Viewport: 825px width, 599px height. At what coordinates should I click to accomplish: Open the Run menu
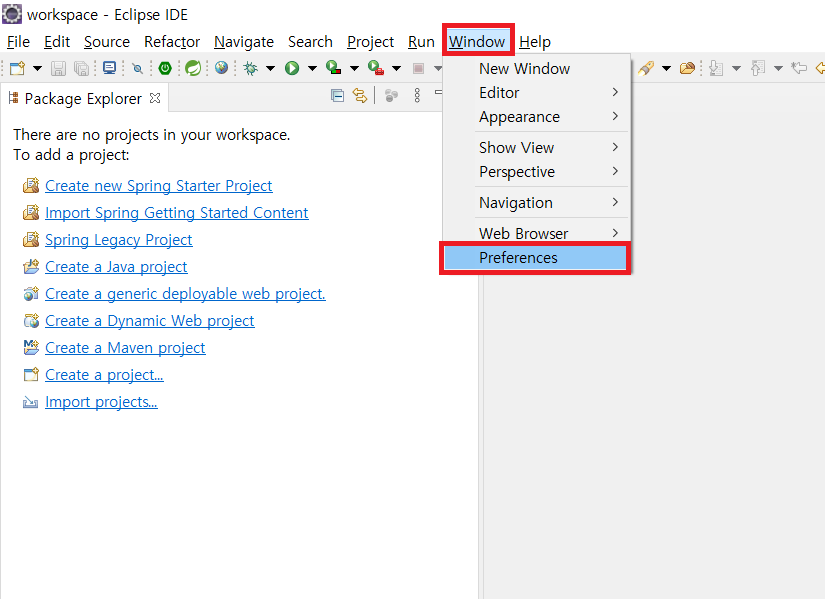pos(421,42)
